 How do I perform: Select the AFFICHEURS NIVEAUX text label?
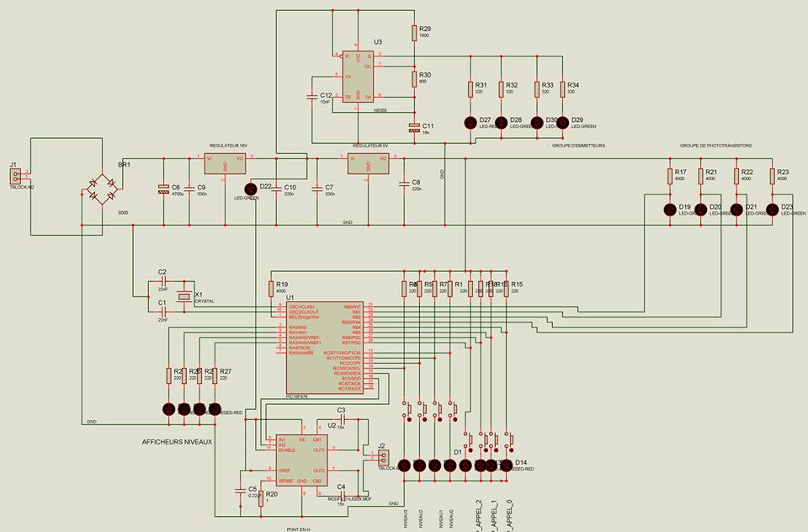pyautogui.click(x=177, y=442)
